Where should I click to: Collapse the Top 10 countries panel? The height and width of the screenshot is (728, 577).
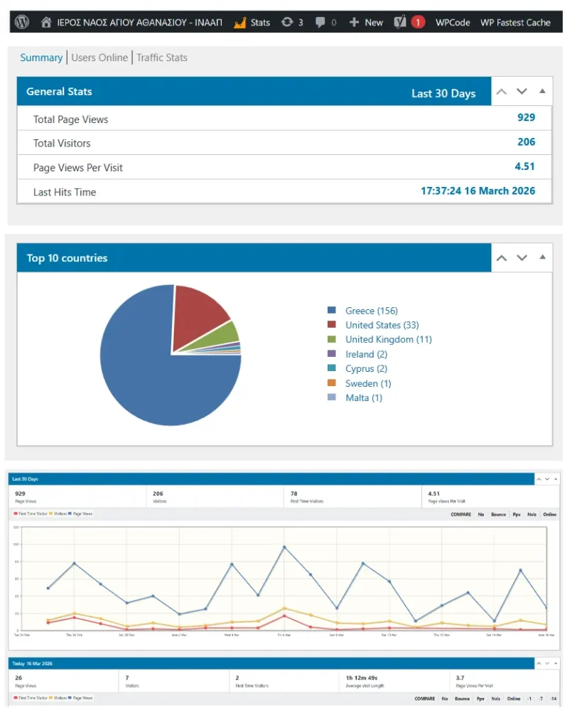542,258
